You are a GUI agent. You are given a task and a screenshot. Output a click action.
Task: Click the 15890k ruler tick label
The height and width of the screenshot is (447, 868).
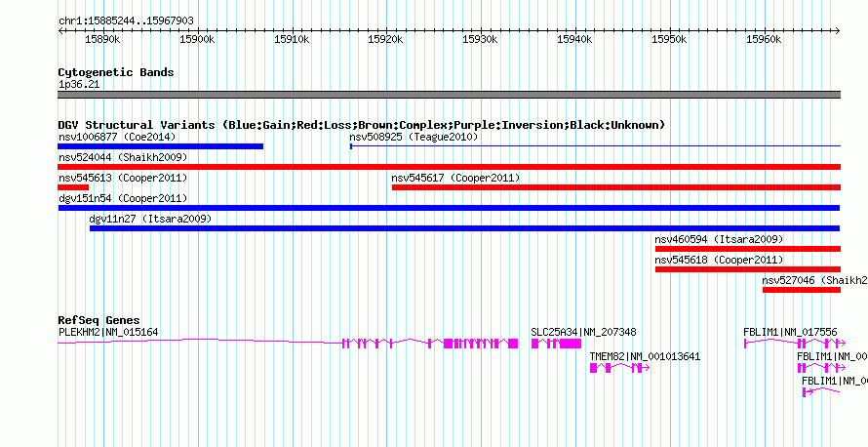103,39
